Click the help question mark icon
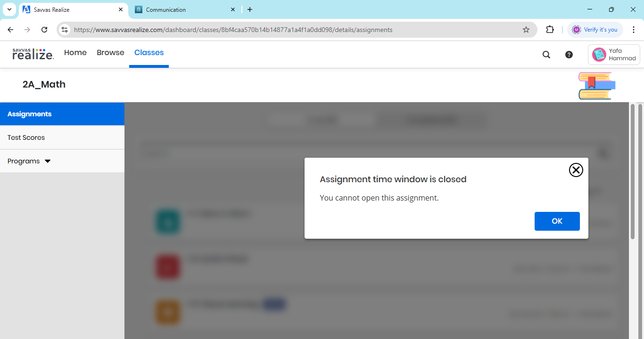Image resolution: width=644 pixels, height=339 pixels. click(x=569, y=55)
